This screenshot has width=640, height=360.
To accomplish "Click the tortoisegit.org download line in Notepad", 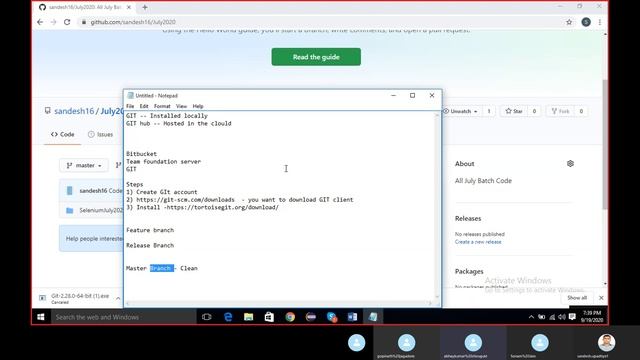I will pyautogui.click(x=202, y=207).
